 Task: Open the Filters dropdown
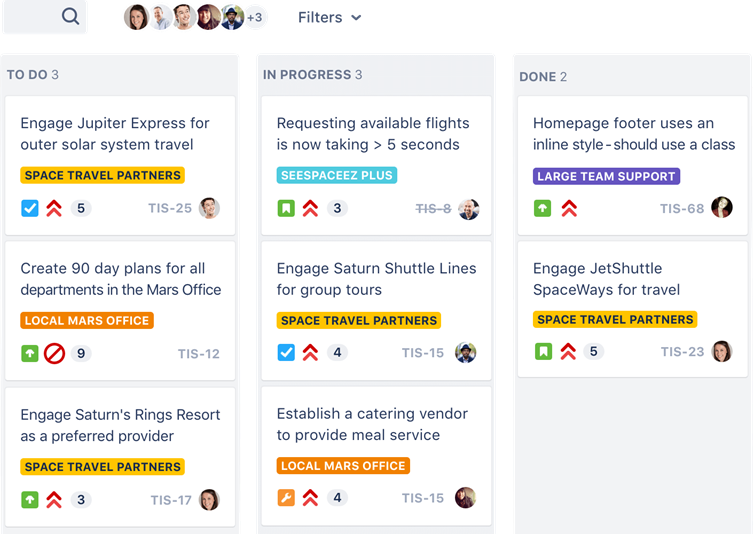[329, 17]
